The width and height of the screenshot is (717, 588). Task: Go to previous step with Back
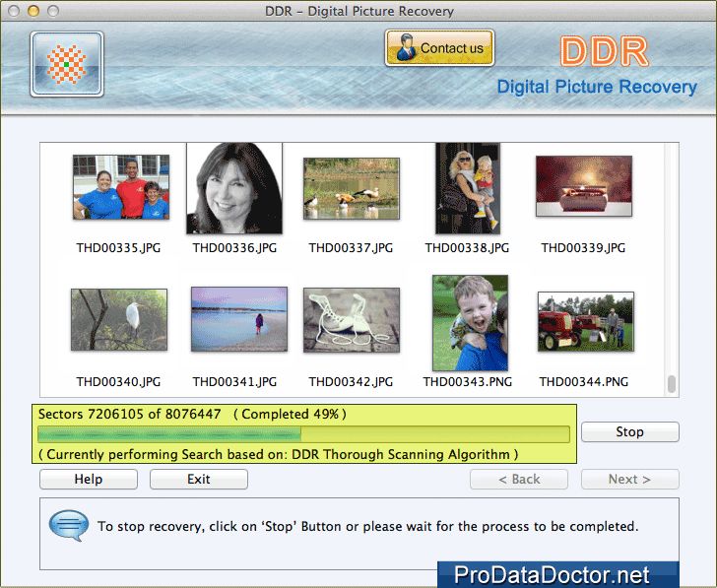[519, 480]
